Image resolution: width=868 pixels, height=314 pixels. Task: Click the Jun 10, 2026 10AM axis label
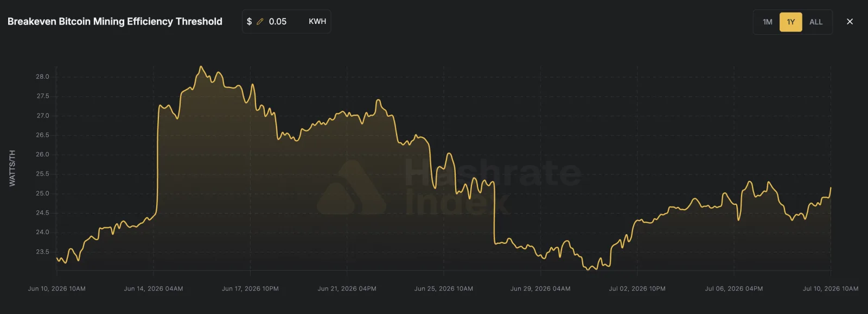pos(57,288)
